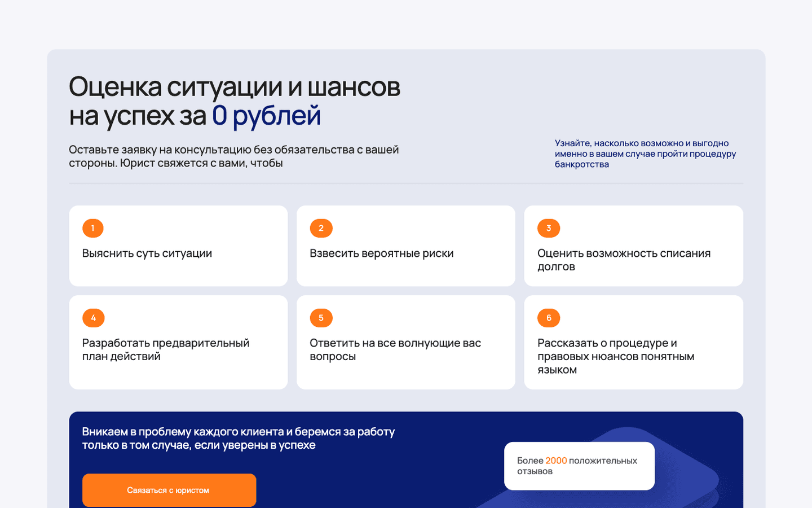This screenshot has height=508, width=812.
Task: Click the 'Более 2000 положительных отзывов' card
Action: click(579, 466)
